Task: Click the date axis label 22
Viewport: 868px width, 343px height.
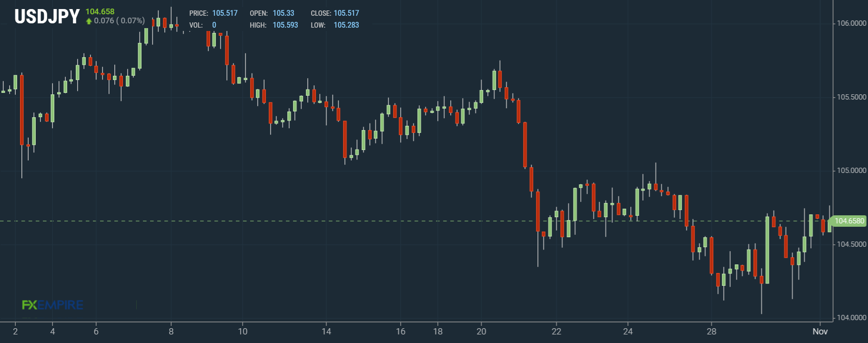Action: click(x=556, y=332)
